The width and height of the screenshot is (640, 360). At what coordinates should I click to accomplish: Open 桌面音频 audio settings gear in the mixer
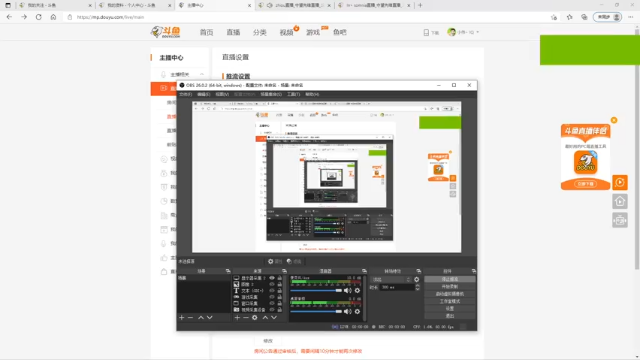click(357, 311)
